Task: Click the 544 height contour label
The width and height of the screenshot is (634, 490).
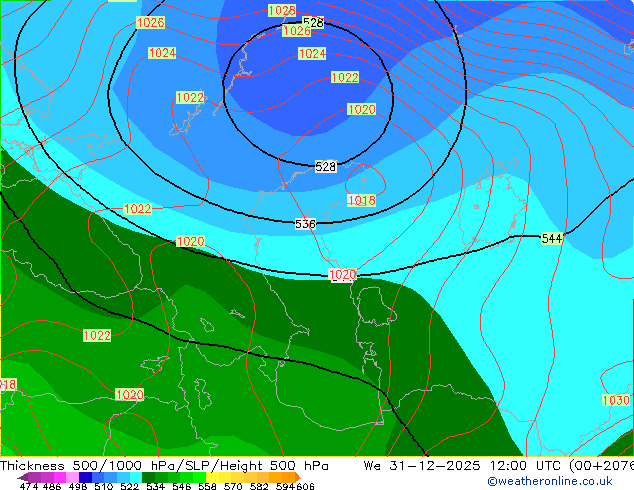Action: click(552, 239)
